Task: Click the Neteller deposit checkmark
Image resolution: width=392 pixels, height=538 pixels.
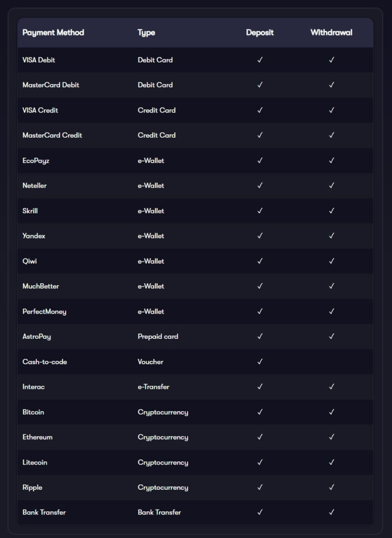Action: coord(260,185)
